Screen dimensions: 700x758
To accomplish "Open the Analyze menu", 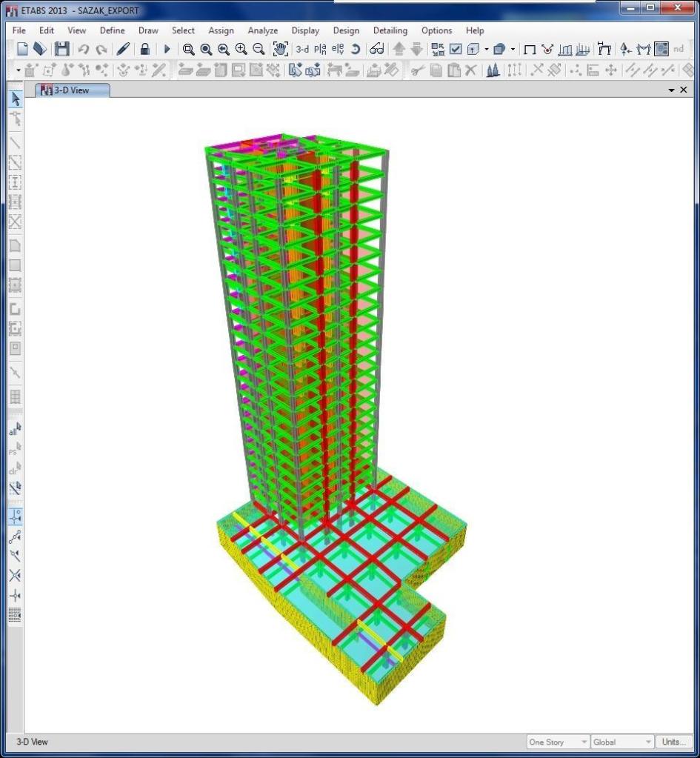I will pos(262,30).
